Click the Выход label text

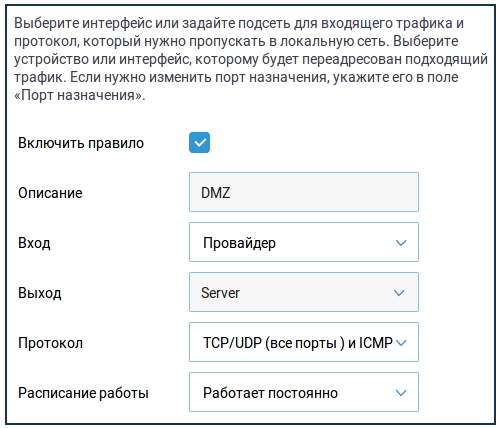coord(40,293)
